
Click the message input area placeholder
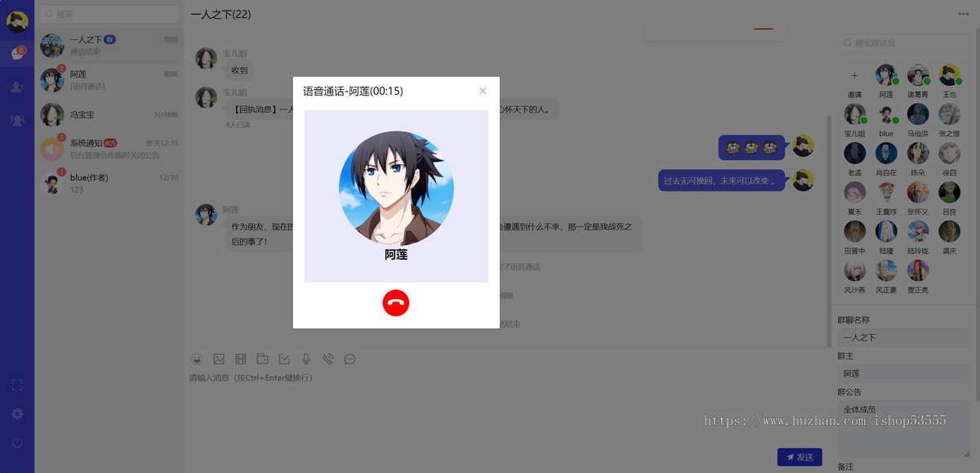[251, 378]
